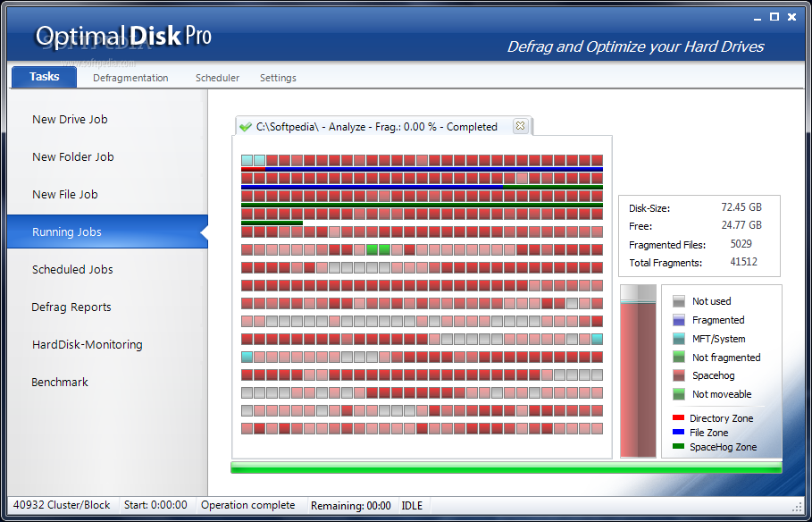Click the Start: 0:00:00 status entry
The image size is (812, 522).
[155, 505]
